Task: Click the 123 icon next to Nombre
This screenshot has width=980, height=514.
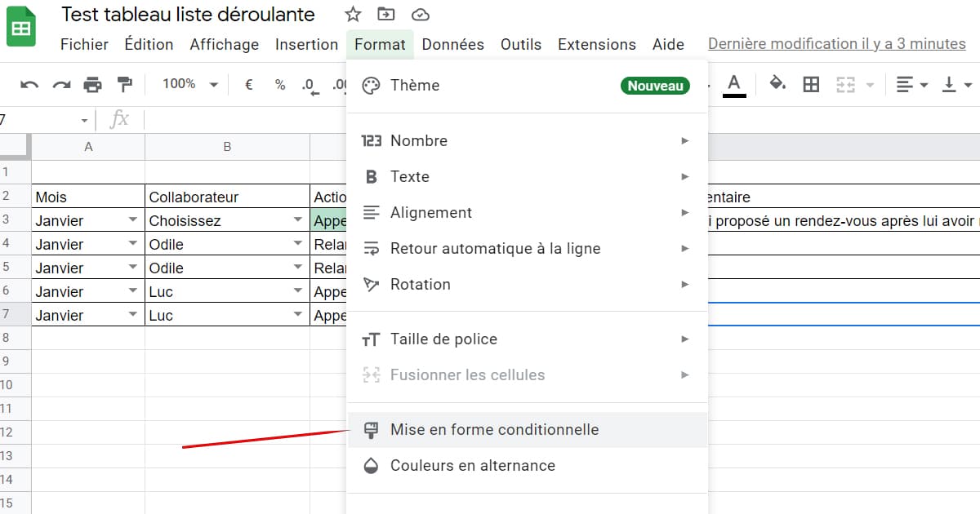Action: (x=371, y=141)
